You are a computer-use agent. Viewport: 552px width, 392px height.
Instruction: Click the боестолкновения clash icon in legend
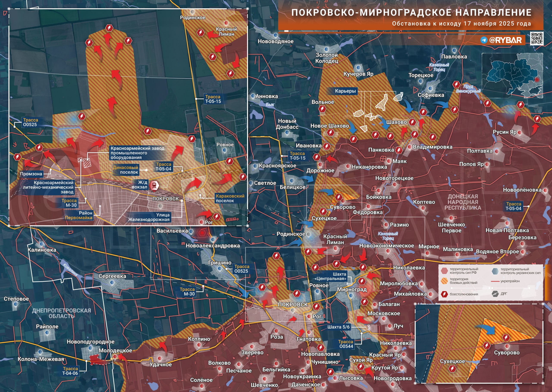pos(444,294)
